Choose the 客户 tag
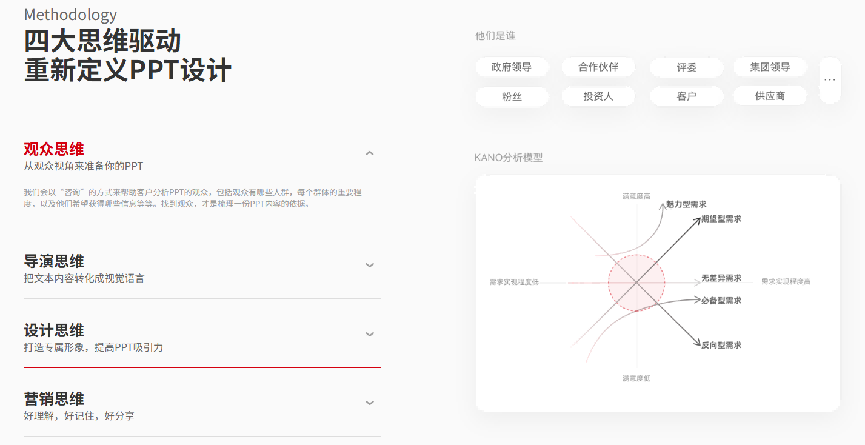 click(686, 96)
